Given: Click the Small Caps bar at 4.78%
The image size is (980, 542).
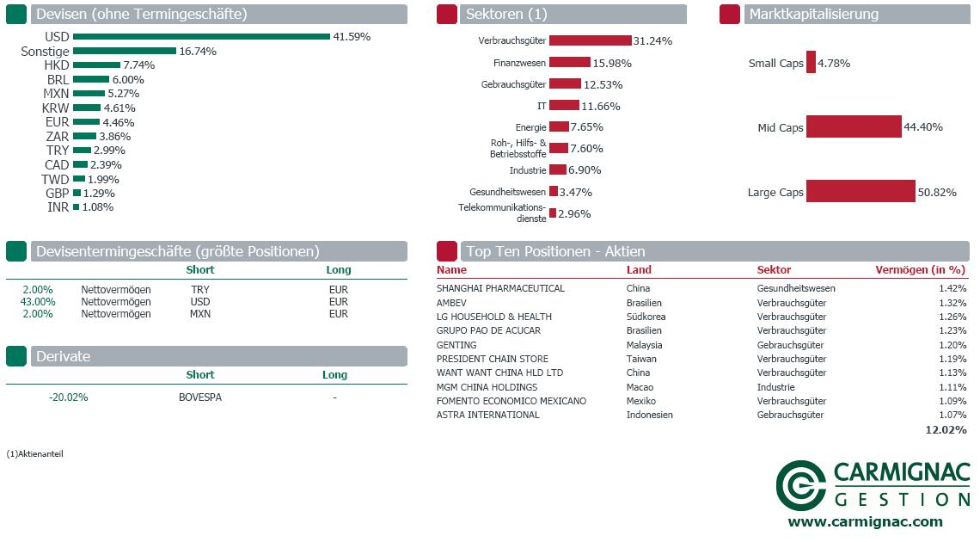Looking at the screenshot, I should pos(811,63).
